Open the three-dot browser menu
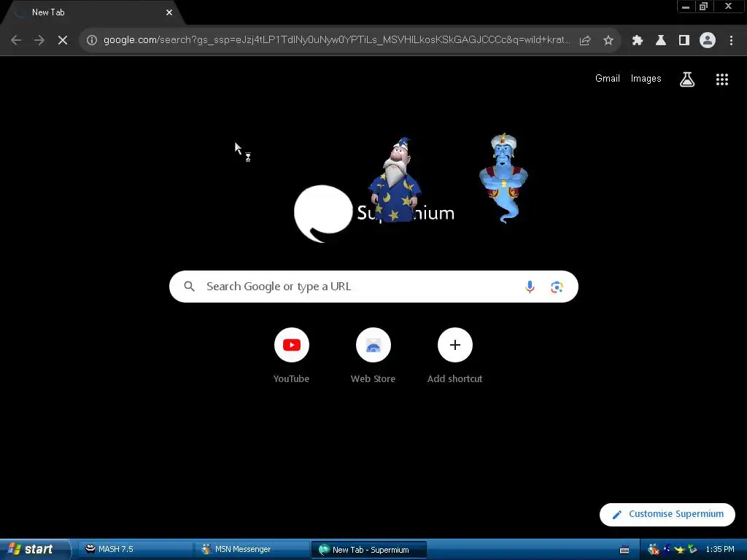Viewport: 747px width, 560px height. point(731,41)
